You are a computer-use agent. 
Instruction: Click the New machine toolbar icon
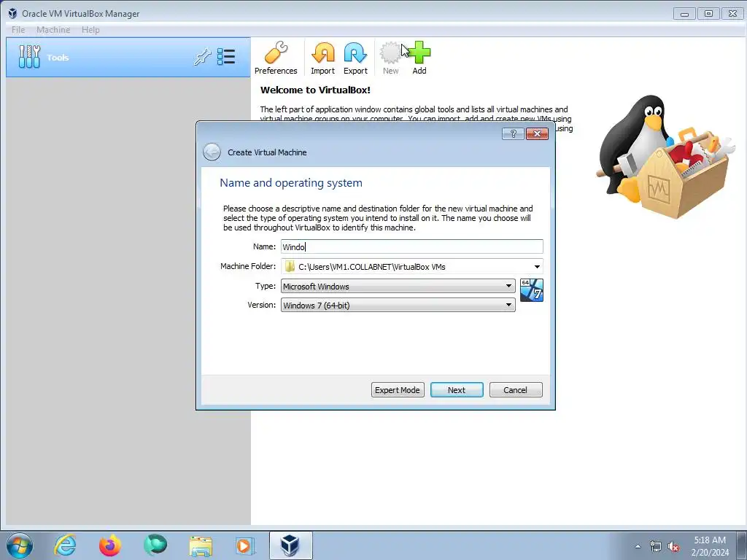pos(390,58)
